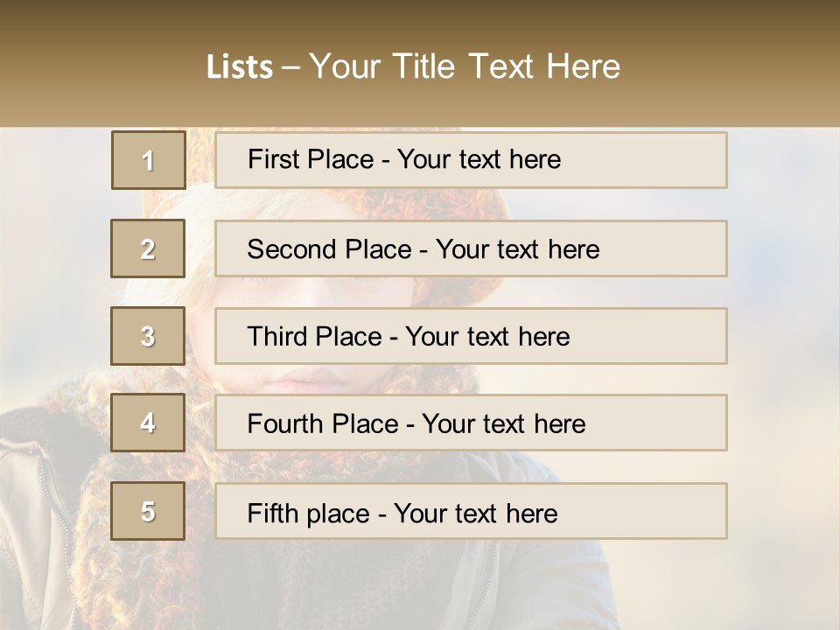Click the number 2 box
Image resolution: width=840 pixels, height=630 pixels.
[x=148, y=248]
